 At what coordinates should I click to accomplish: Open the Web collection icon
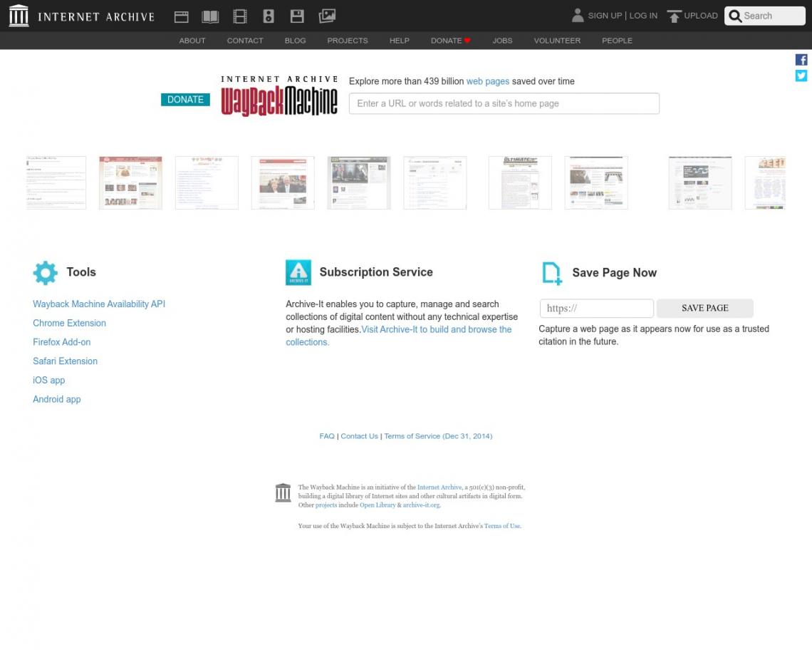181,16
